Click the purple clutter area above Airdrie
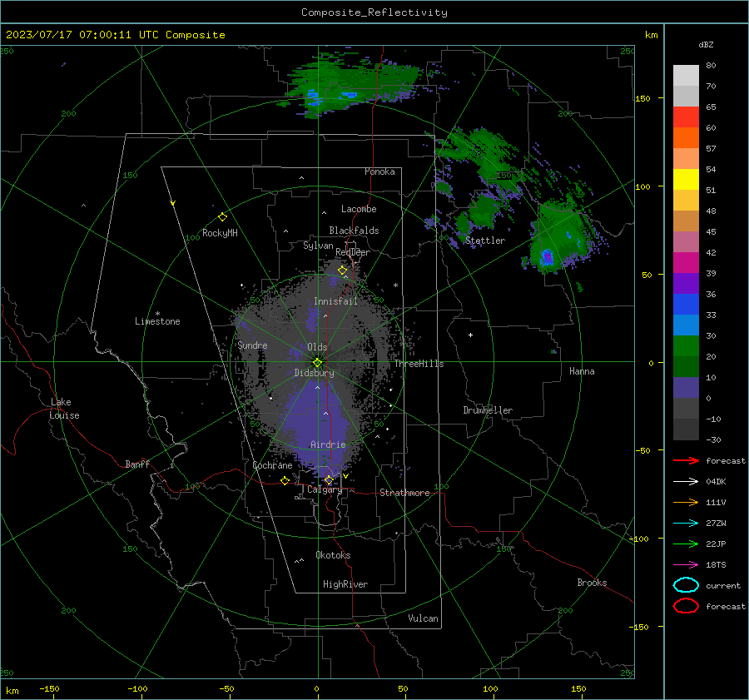Image resolution: width=749 pixels, height=700 pixels. tap(318, 418)
